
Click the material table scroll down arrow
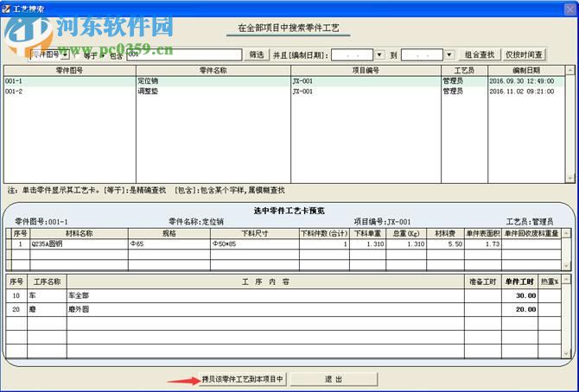pyautogui.click(x=566, y=266)
